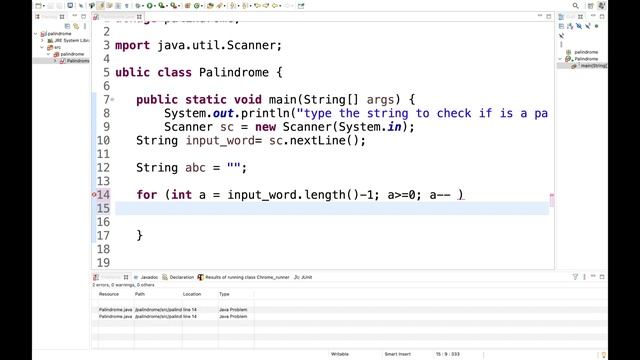Click the Smart Insert status bar entry
640x360 pixels.
pyautogui.click(x=398, y=354)
